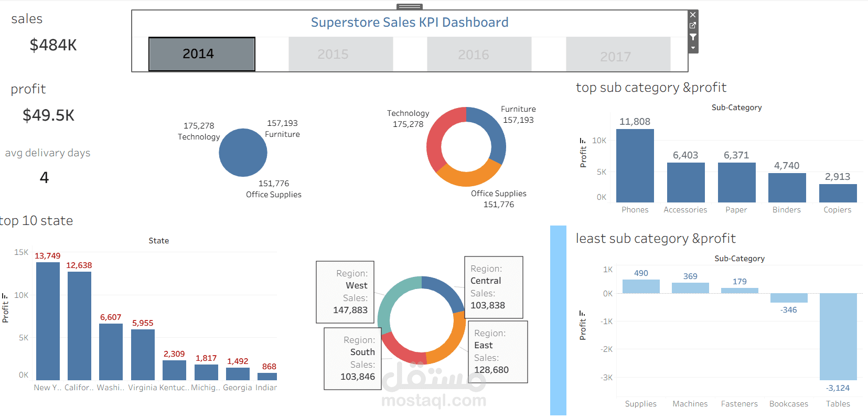Click the Sub-Category header in top sub category chart
The height and width of the screenshot is (418, 868).
click(x=736, y=108)
